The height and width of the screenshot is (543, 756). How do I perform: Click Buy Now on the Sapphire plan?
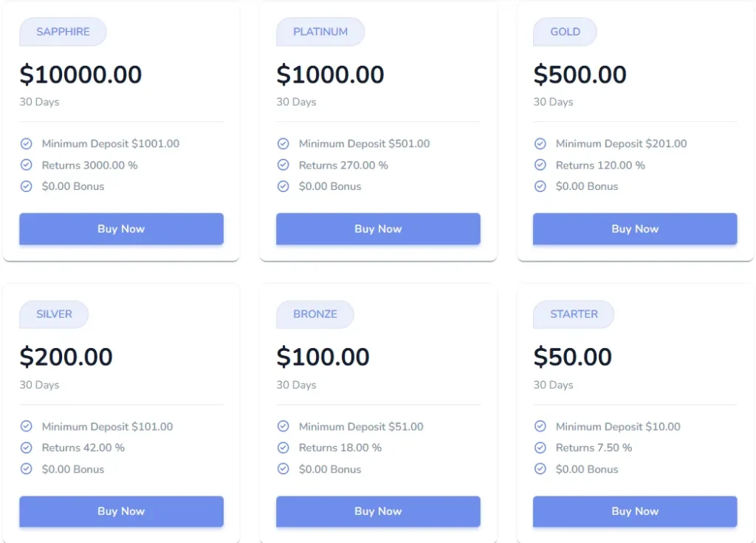click(120, 229)
